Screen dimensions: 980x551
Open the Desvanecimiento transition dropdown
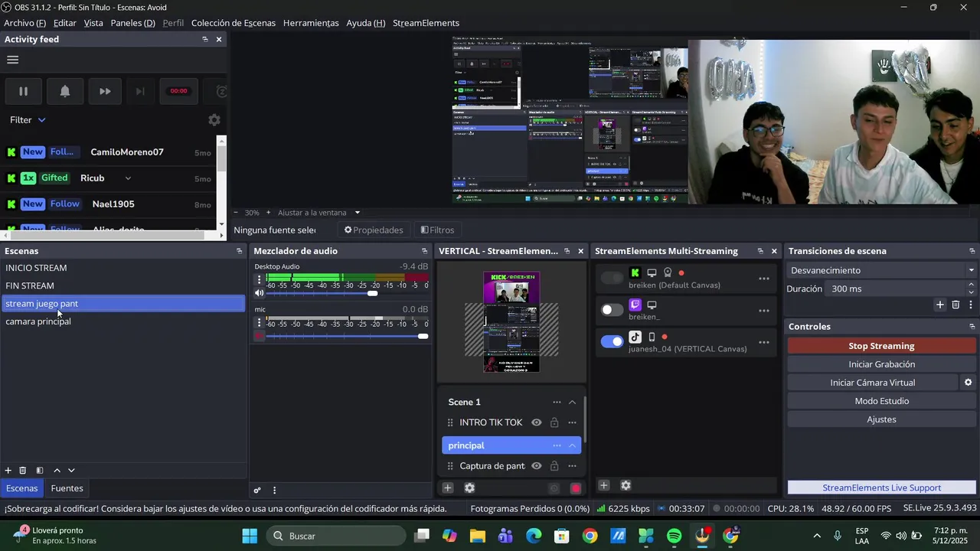click(x=880, y=270)
